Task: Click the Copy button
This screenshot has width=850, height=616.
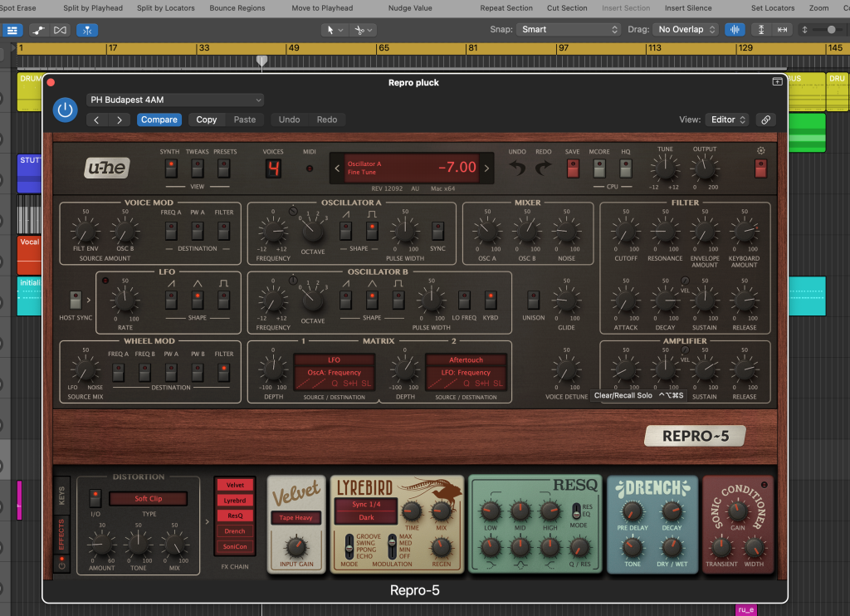Action: [x=206, y=120]
